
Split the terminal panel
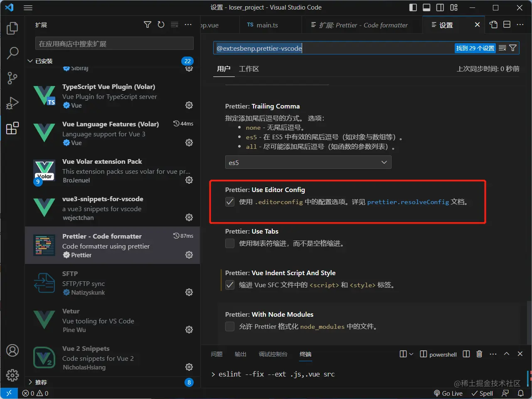466,354
